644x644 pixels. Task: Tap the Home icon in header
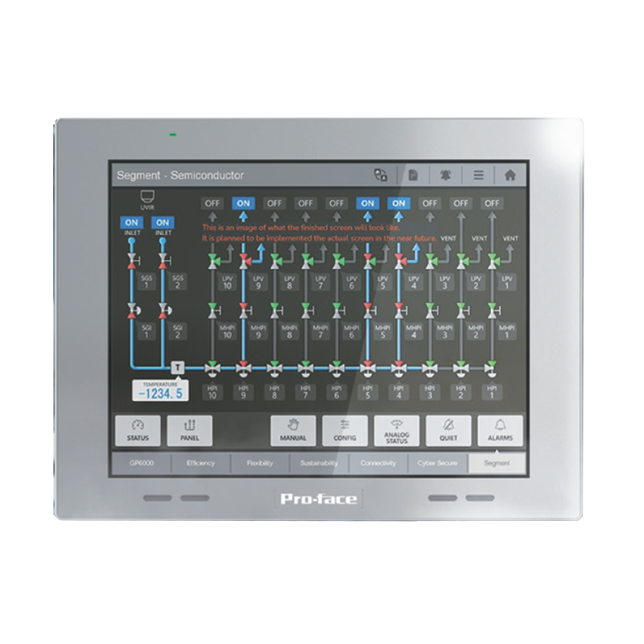click(510, 175)
